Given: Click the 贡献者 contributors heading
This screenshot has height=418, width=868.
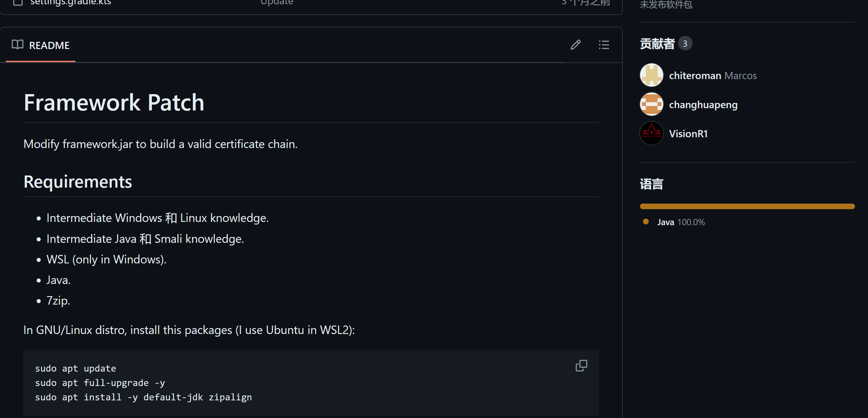Looking at the screenshot, I should tap(657, 44).
